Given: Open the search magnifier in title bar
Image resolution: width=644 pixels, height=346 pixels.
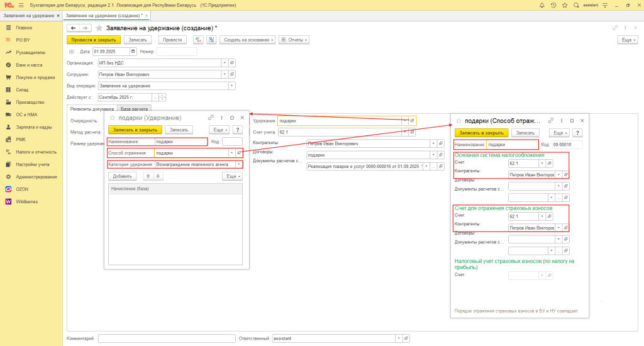Looking at the screenshot, I should tap(576, 5).
